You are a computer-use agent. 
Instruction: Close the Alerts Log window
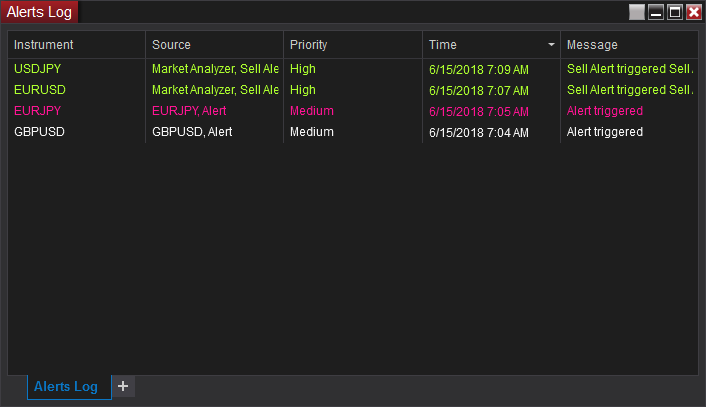(x=694, y=12)
